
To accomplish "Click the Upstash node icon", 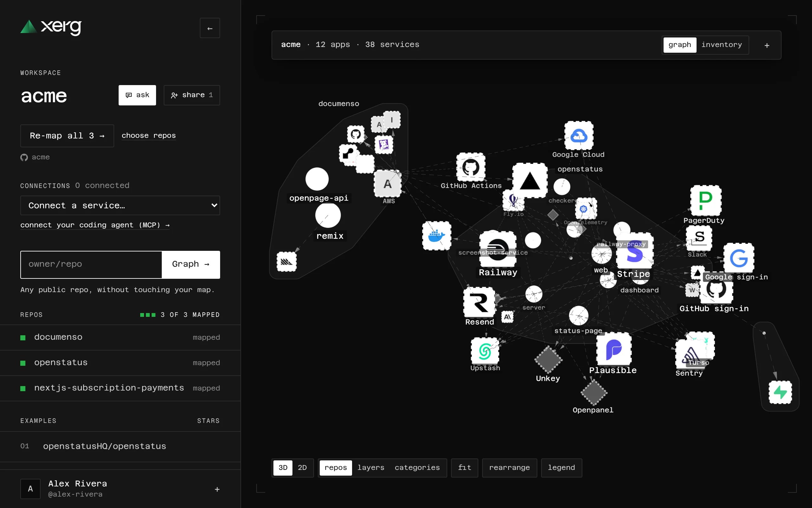I will pyautogui.click(x=485, y=351).
